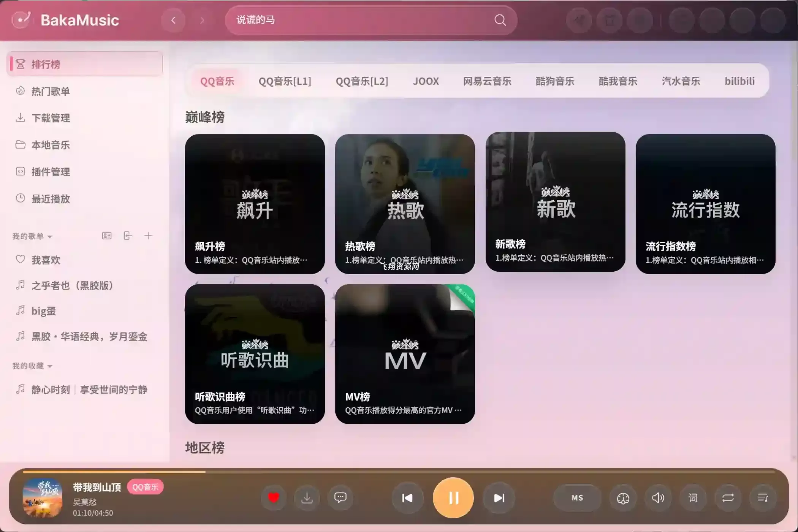The image size is (798, 532).
Task: Open the 之乎者也（黑胶版）playlist
Action: pyautogui.click(x=85, y=285)
